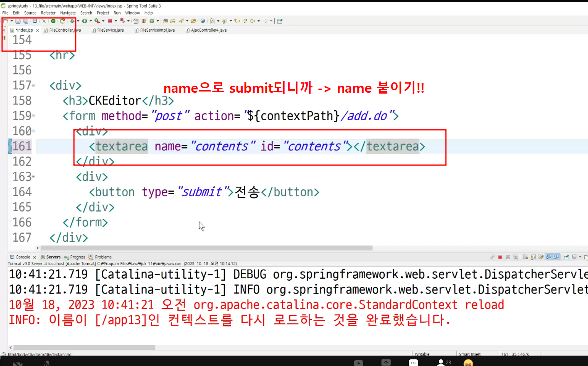Click the Forward navigation arrow icon
The image size is (588, 366).
pos(265,21)
